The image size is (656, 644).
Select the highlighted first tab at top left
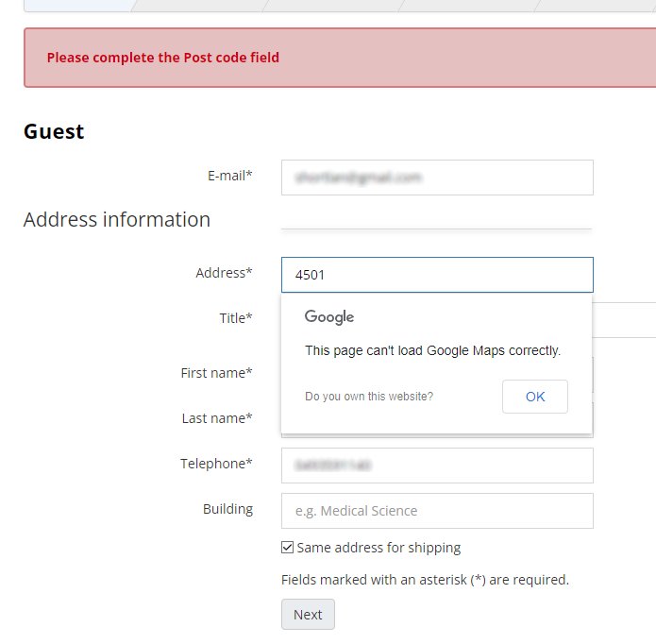[77, 6]
